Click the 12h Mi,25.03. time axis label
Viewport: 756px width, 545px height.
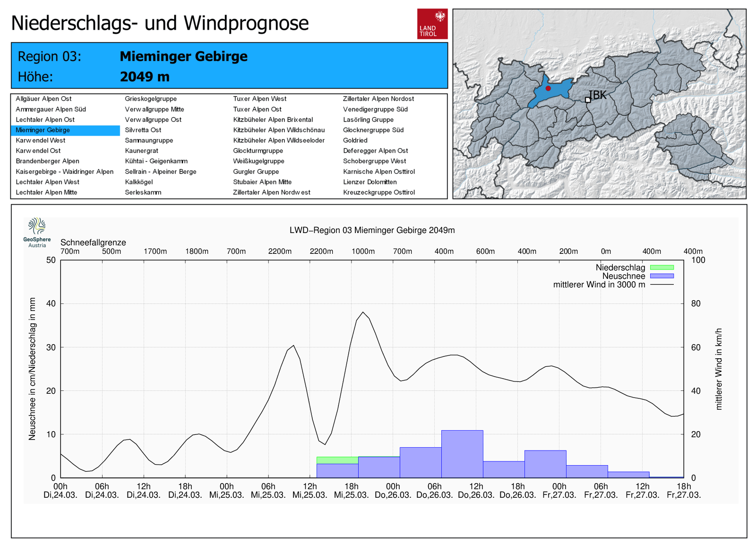tap(310, 491)
